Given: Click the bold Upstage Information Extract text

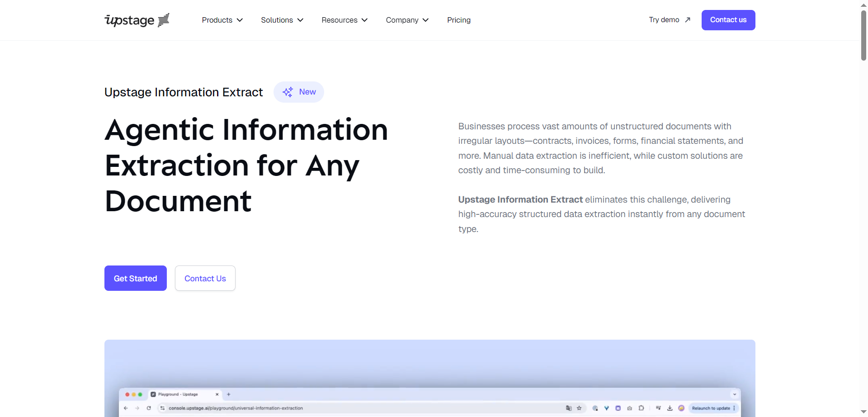Looking at the screenshot, I should click(520, 199).
